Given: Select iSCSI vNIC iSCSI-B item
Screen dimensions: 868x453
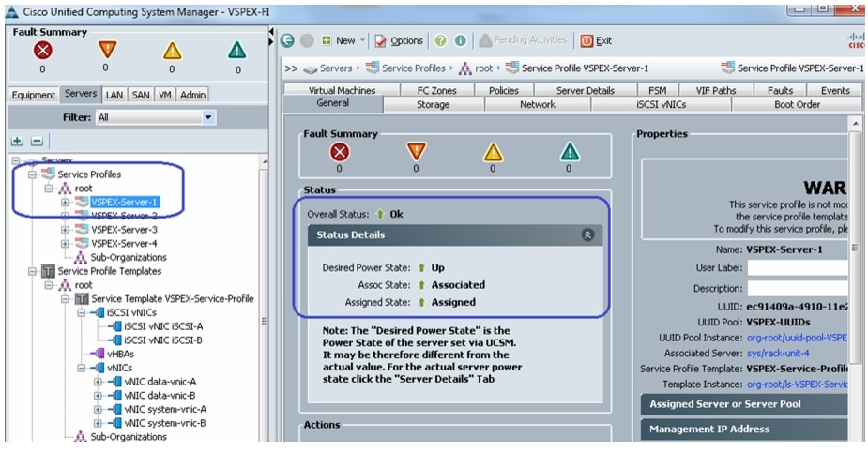Looking at the screenshot, I should (x=162, y=340).
